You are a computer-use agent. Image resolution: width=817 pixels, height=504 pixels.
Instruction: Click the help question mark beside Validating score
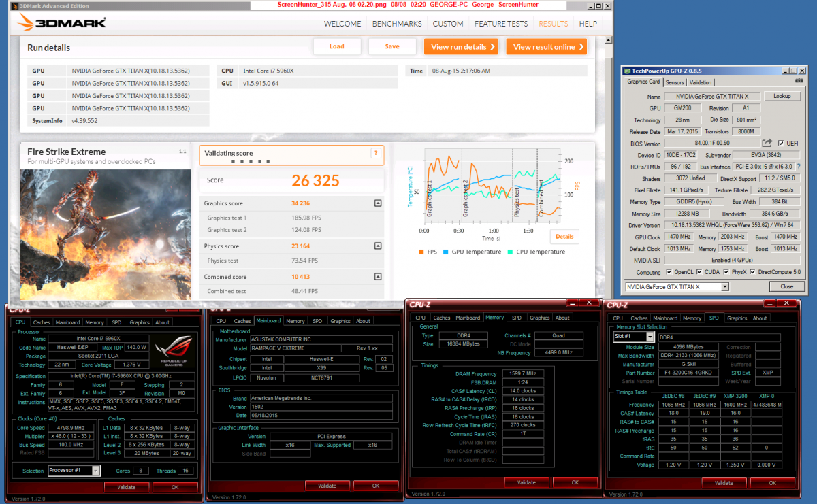pos(374,154)
